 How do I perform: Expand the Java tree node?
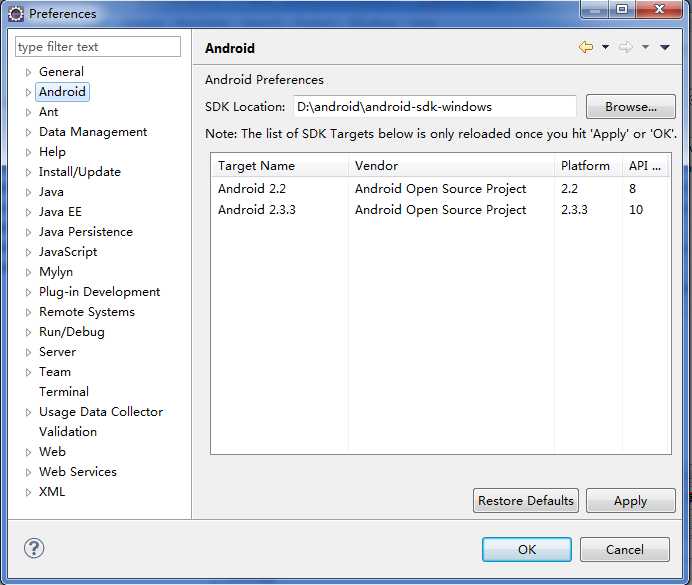pos(28,192)
